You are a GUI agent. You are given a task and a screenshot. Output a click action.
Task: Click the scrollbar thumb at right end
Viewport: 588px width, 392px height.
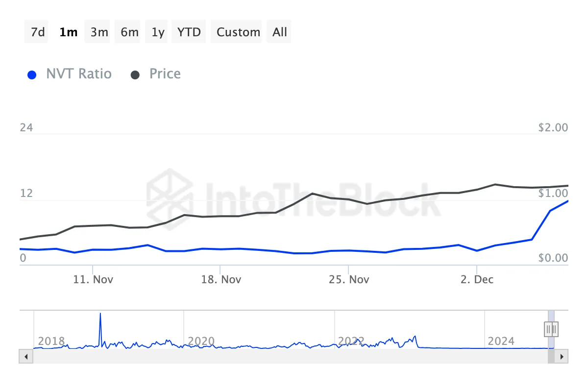point(551,356)
